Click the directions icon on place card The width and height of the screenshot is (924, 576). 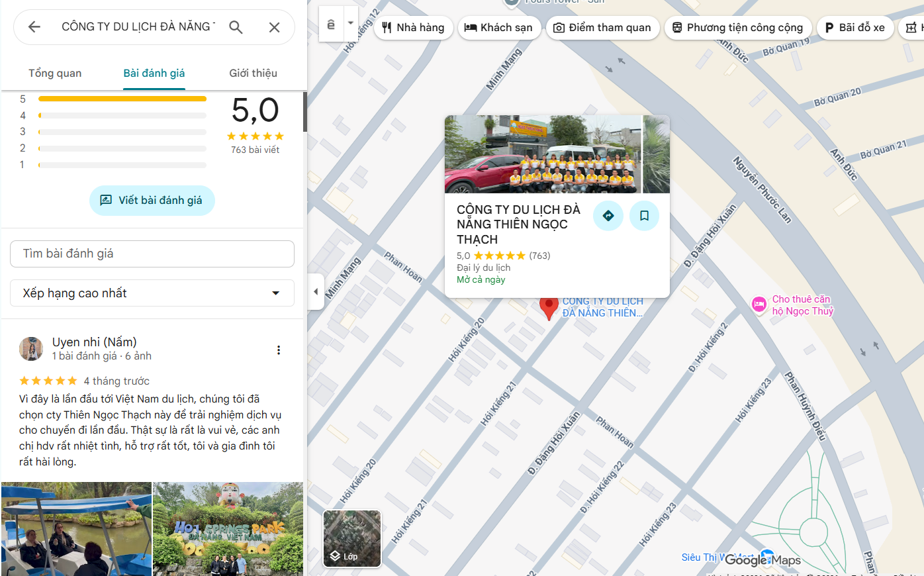pyautogui.click(x=608, y=216)
